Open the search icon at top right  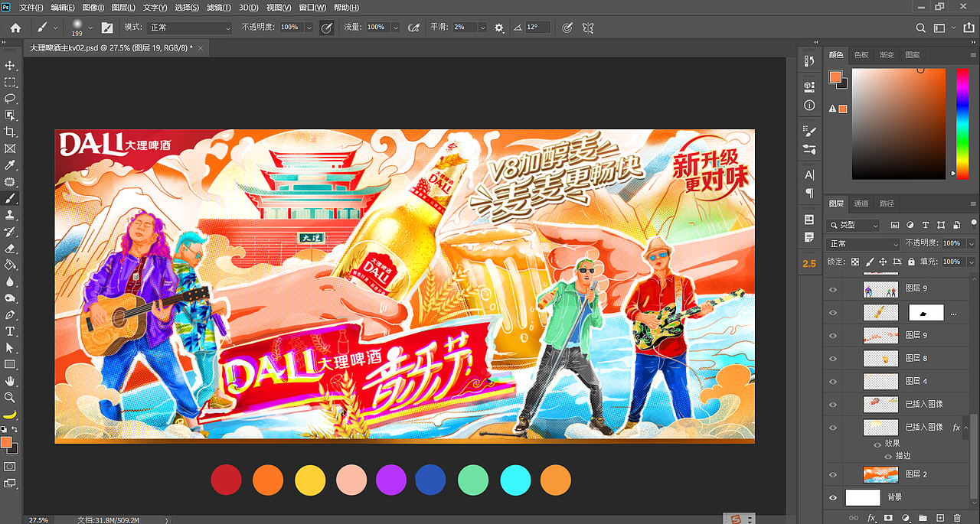pos(921,28)
